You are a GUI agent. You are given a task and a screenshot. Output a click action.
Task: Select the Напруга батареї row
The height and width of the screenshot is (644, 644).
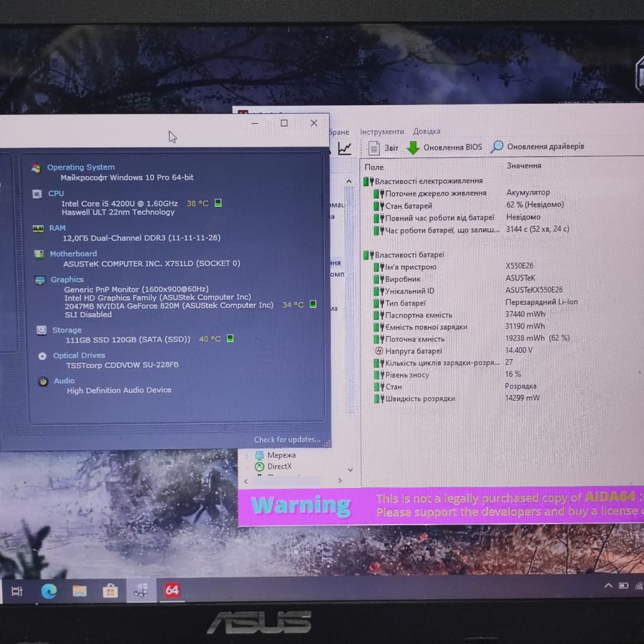(454, 351)
